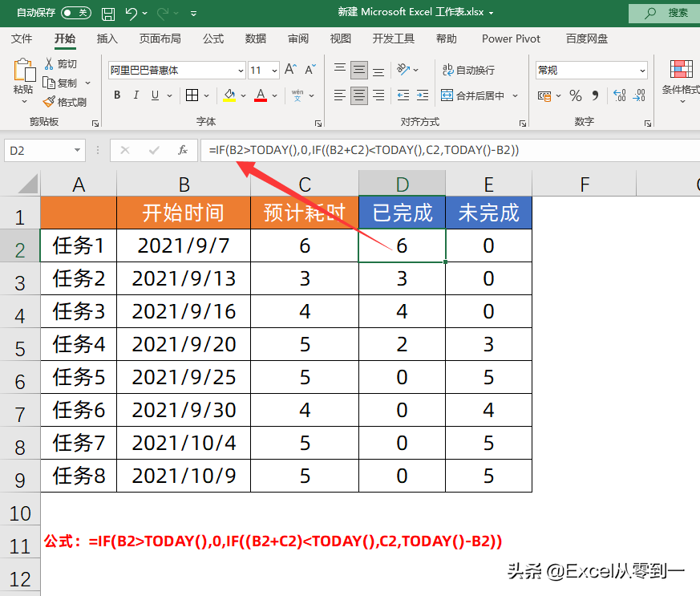Select column D header
This screenshot has height=596, width=700.
(403, 184)
